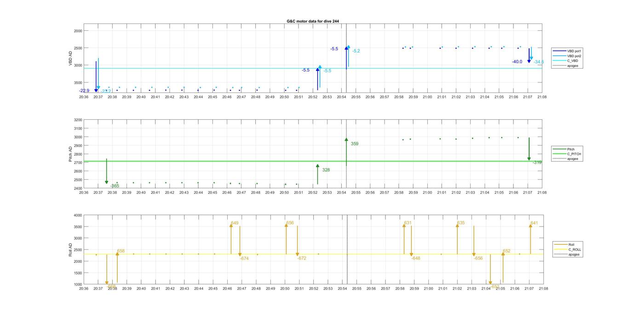644x319 pixels.
Task: Click the 359 pitch data label
Action: (355, 144)
